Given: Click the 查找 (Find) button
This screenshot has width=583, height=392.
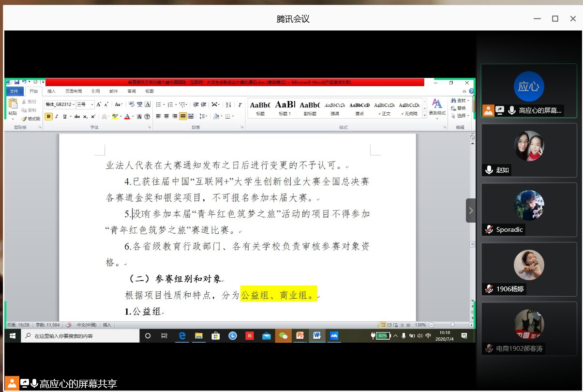Looking at the screenshot, I should click(x=459, y=100).
